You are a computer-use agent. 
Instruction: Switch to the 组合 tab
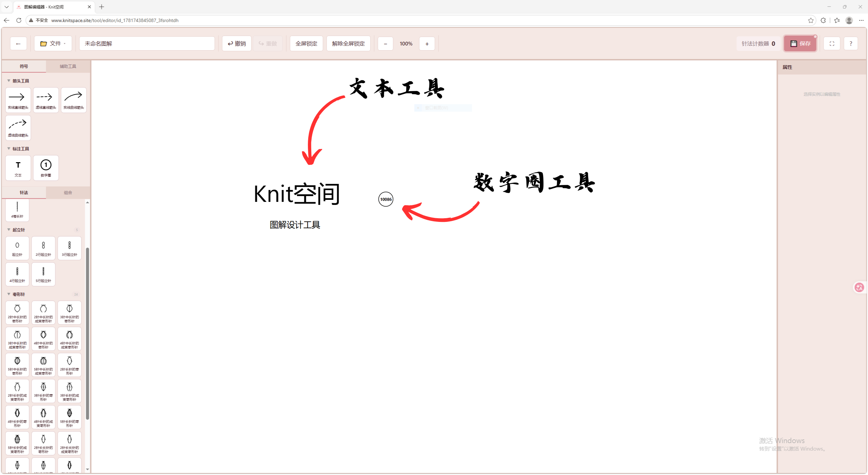[x=68, y=192]
